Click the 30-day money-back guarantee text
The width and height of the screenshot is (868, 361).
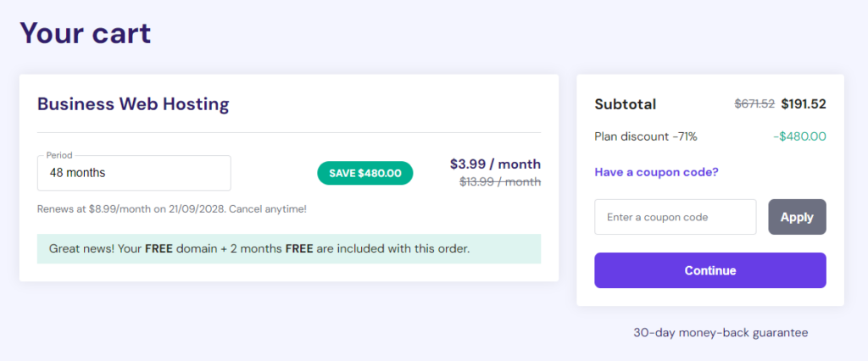coord(721,332)
